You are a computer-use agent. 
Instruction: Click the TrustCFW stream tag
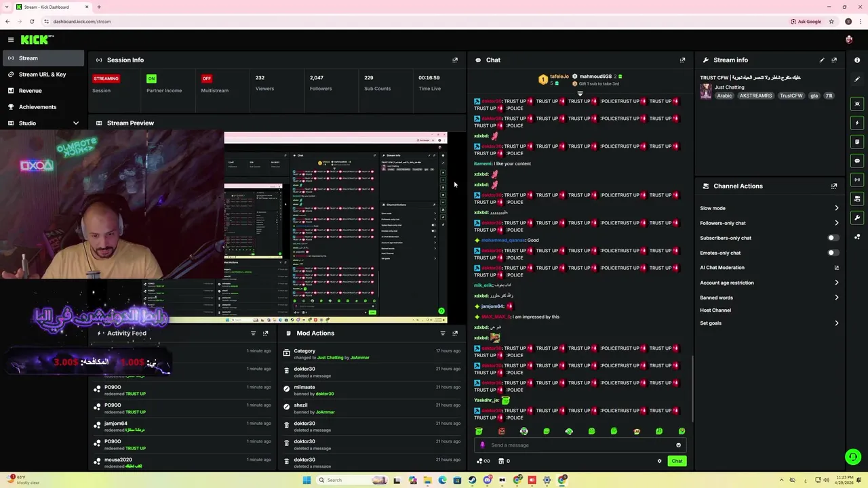click(x=791, y=96)
